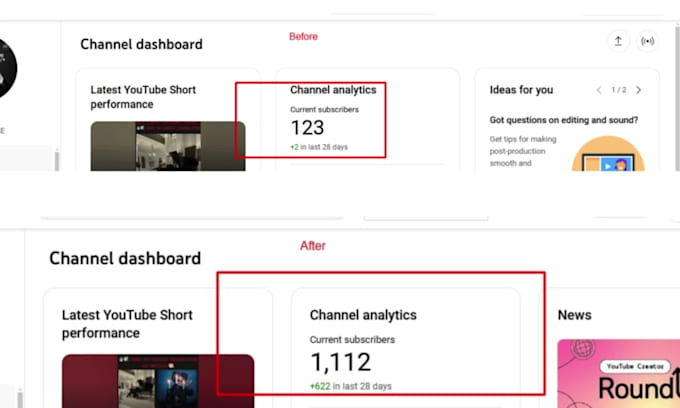
Task: Click 'Channel analytics' heading in After dashboard
Action: (x=363, y=315)
